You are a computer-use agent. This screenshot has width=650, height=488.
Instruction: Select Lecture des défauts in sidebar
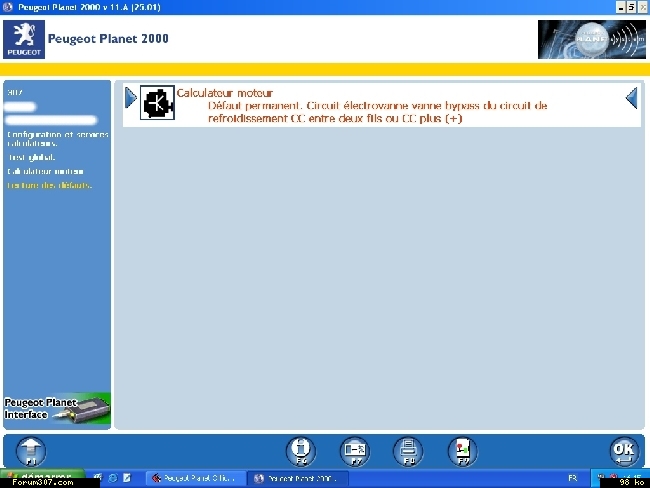click(x=49, y=185)
